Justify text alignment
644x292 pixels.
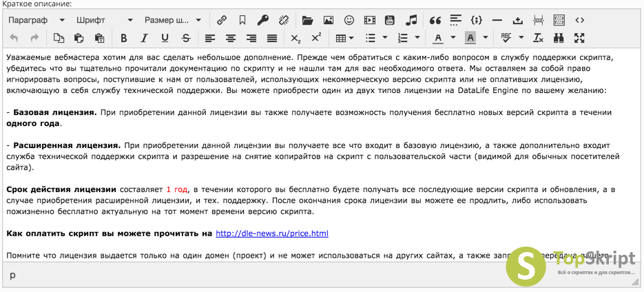tap(272, 38)
